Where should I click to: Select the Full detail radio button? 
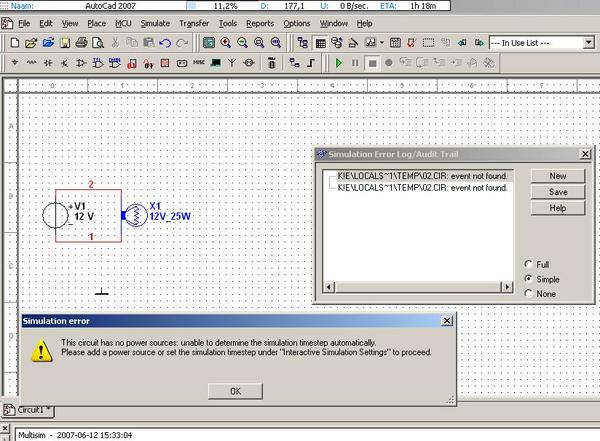tap(529, 264)
